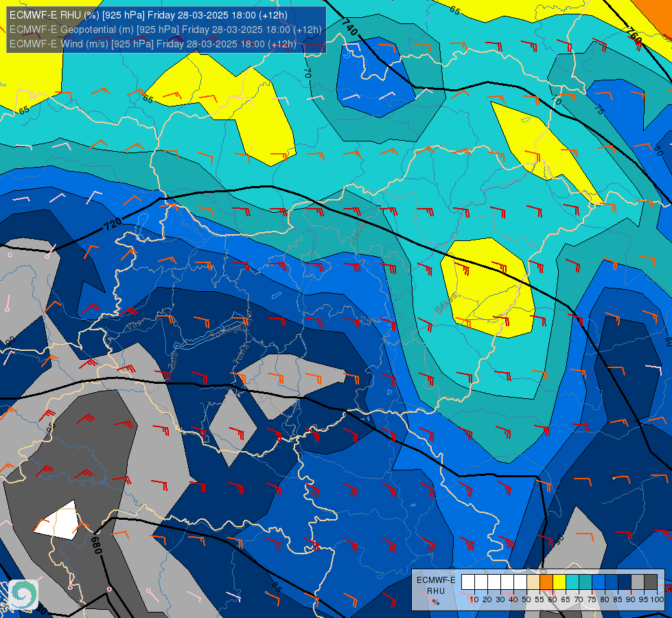Click the Pest county label
The height and width of the screenshot is (618, 672).
[370, 321]
